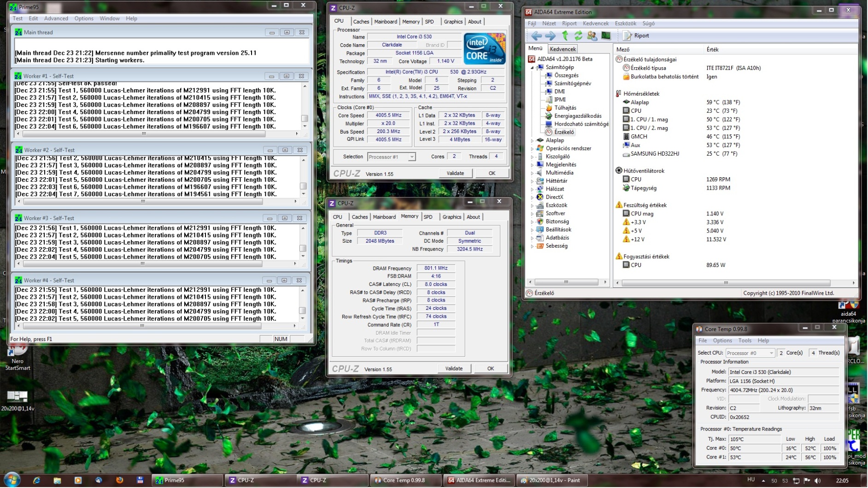Select Érzékelő sensor item in AIDA64 tree
Image resolution: width=868 pixels, height=488 pixels.
(564, 132)
